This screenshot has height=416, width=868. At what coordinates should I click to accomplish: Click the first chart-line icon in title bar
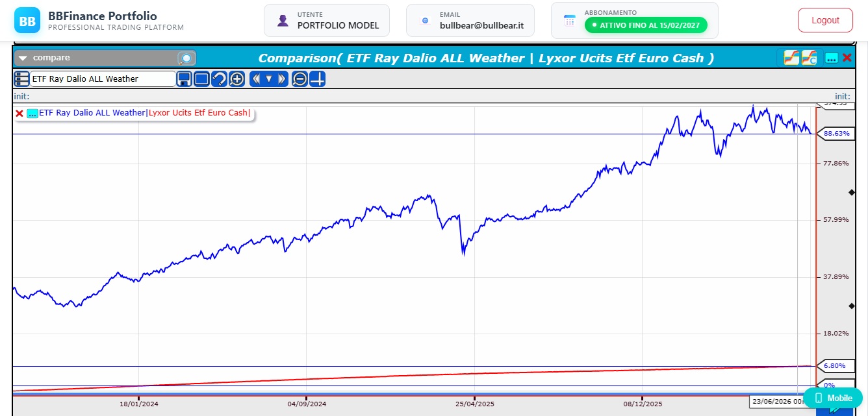pyautogui.click(x=791, y=58)
